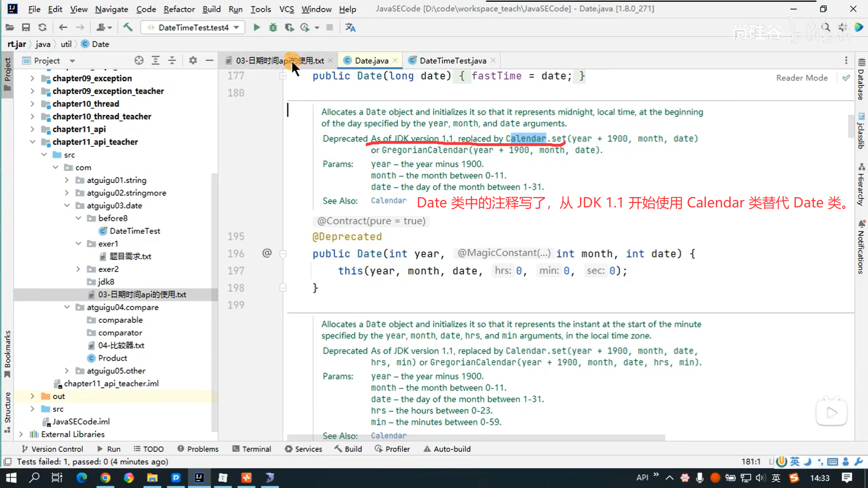Open DateTimeTest.test4 run configuration dropdown
The width and height of the screenshot is (868, 488).
coord(193,28)
